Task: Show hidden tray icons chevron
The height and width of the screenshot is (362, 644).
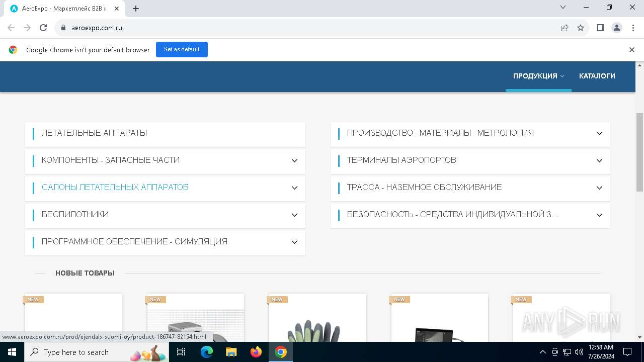Action: coord(542,352)
